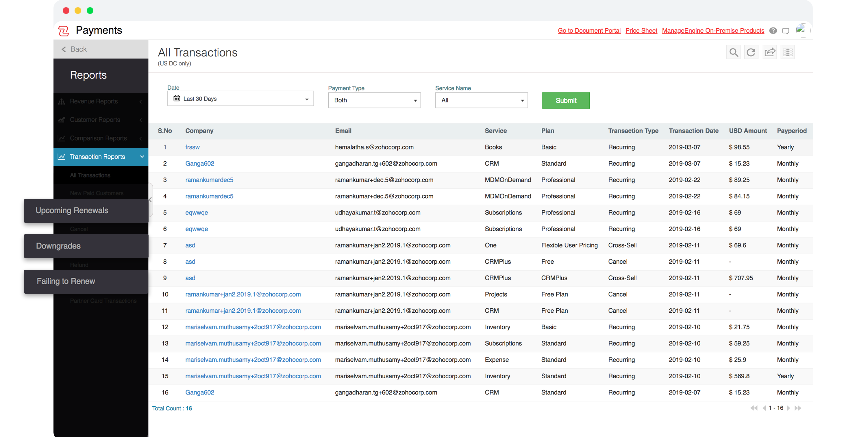Click the Submit button to run report
Image resolution: width=868 pixels, height=437 pixels.
pyautogui.click(x=566, y=100)
